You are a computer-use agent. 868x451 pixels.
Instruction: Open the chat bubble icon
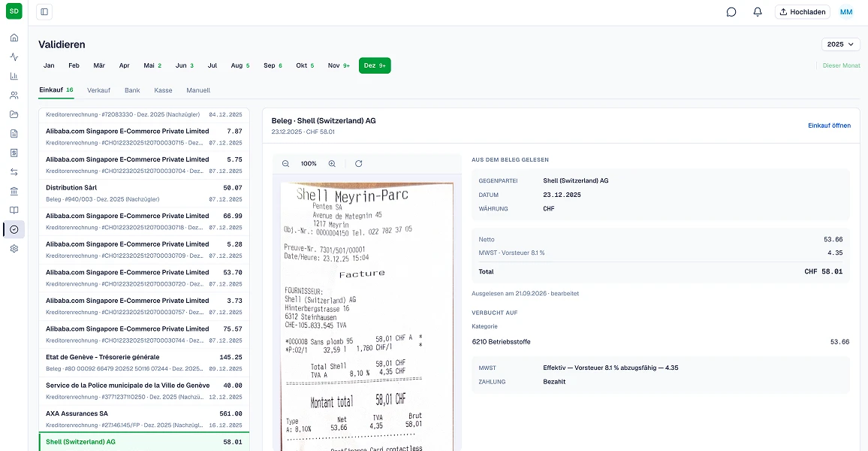(731, 11)
